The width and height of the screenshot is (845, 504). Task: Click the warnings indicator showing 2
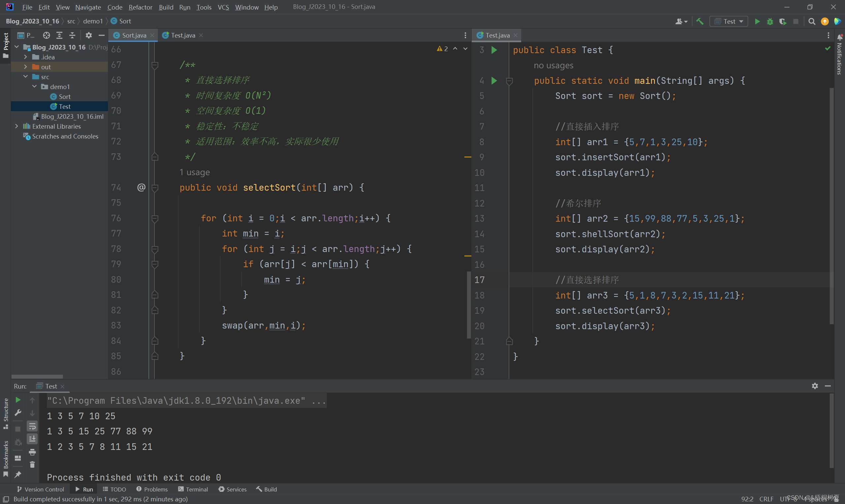pos(442,49)
